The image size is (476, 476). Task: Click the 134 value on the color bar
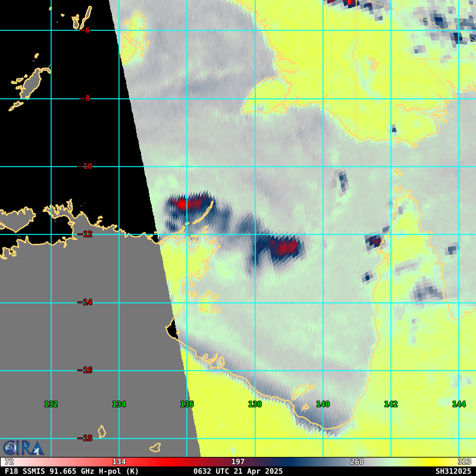pyautogui.click(x=119, y=462)
